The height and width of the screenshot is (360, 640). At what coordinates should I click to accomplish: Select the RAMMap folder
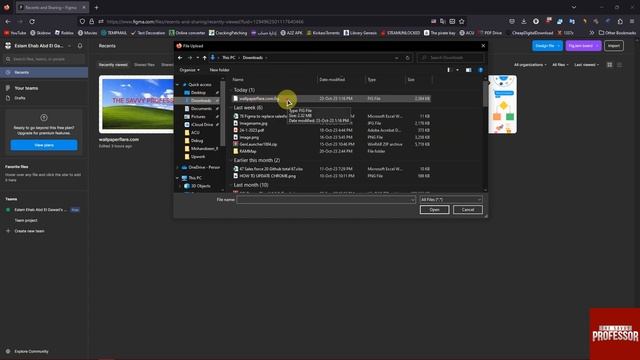pos(331,151)
